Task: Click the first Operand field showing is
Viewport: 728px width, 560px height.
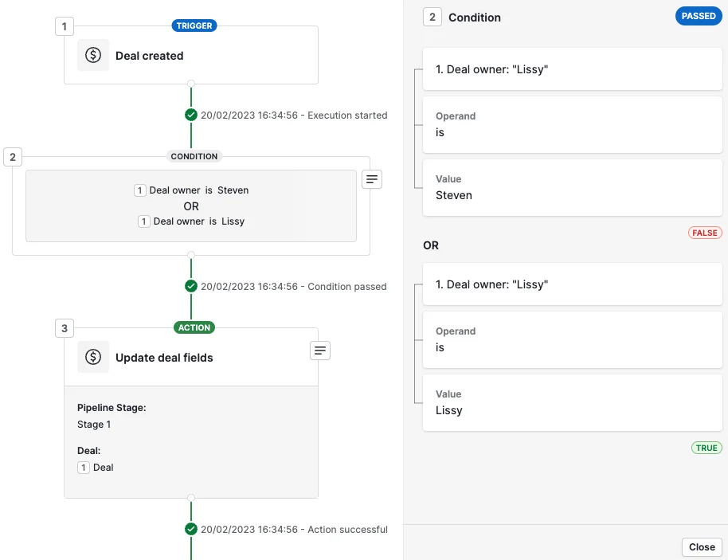Action: pos(572,125)
